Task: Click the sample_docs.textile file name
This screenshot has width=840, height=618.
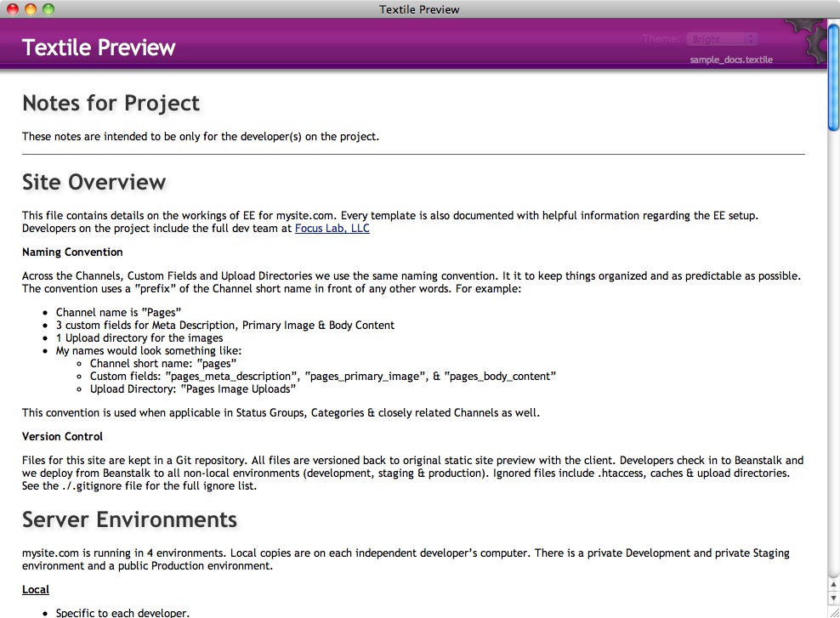Action: [731, 60]
